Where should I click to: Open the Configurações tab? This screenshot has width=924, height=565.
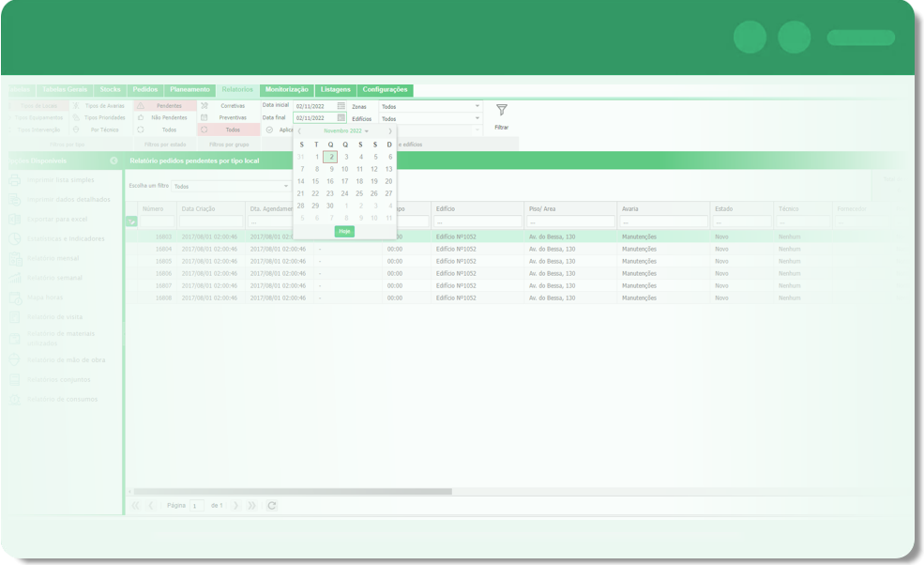[x=385, y=90]
